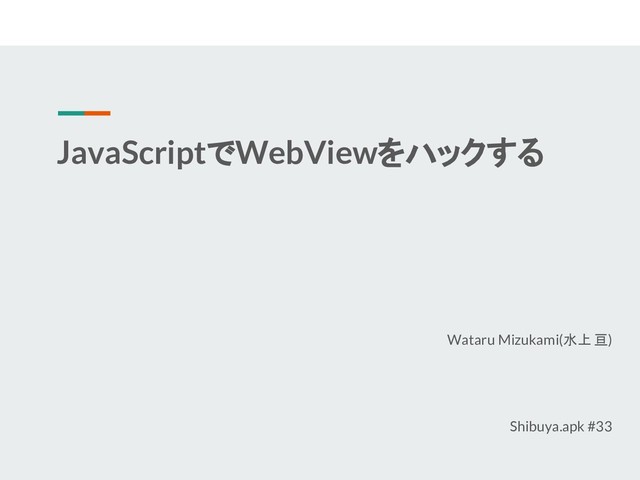Image resolution: width=640 pixels, height=480 pixels.
Task: Click the ハック katakana in the title
Action: pyautogui.click(x=447, y=153)
